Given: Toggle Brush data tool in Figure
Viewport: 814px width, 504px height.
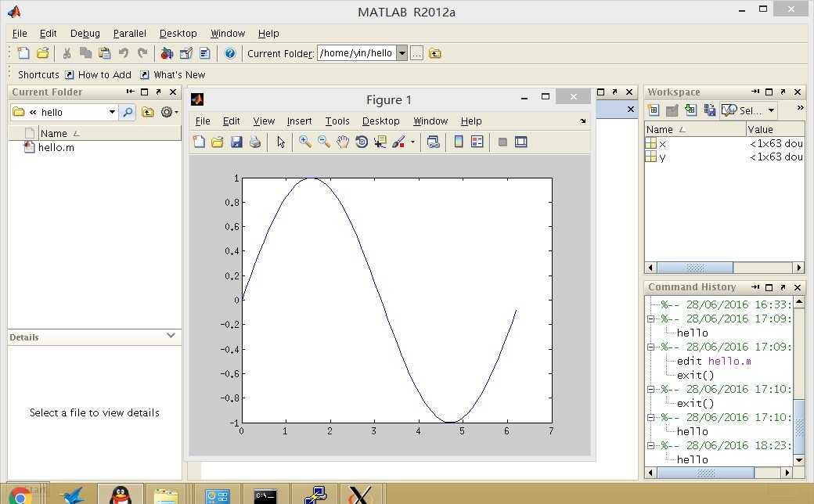Looking at the screenshot, I should [398, 142].
